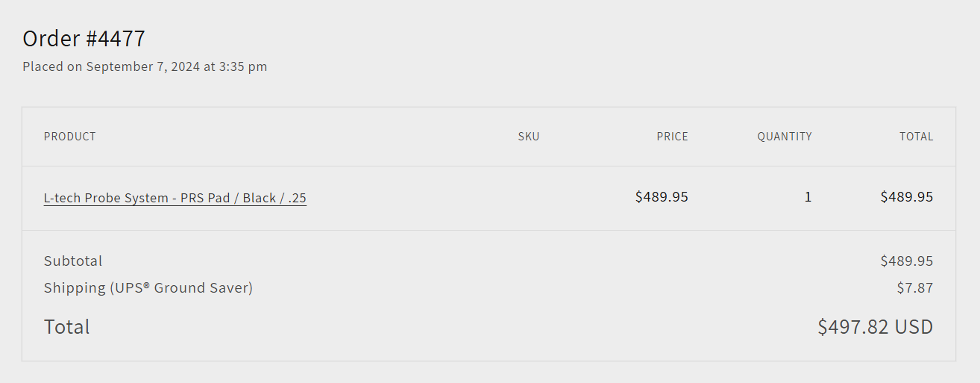Image resolution: width=980 pixels, height=383 pixels.
Task: Click the $489.95 unit price cell
Action: 662,197
